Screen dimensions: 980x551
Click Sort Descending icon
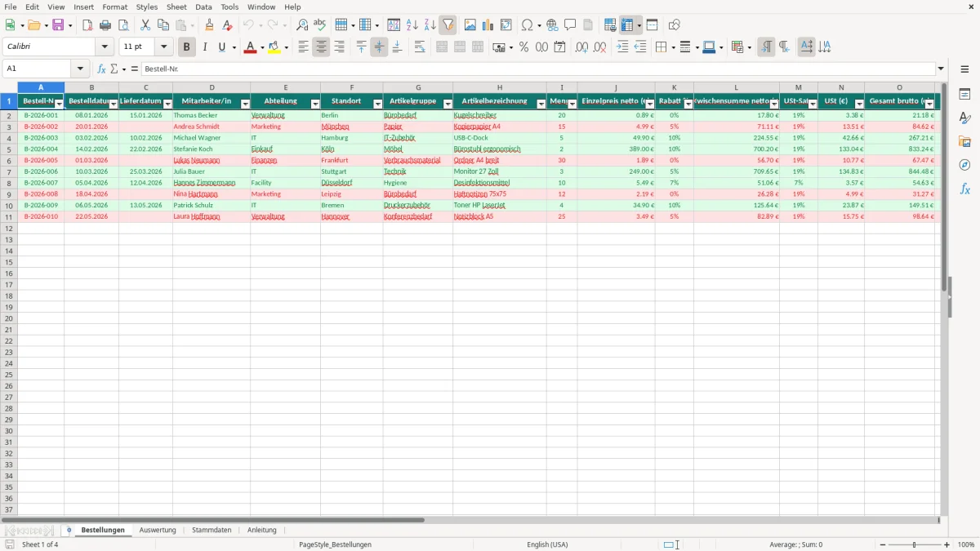point(430,25)
